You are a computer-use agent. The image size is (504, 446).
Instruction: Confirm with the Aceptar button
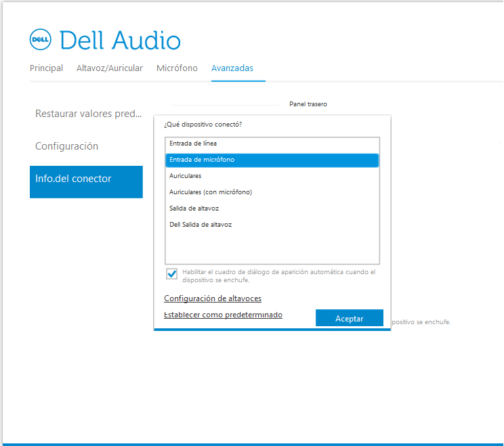pos(350,318)
